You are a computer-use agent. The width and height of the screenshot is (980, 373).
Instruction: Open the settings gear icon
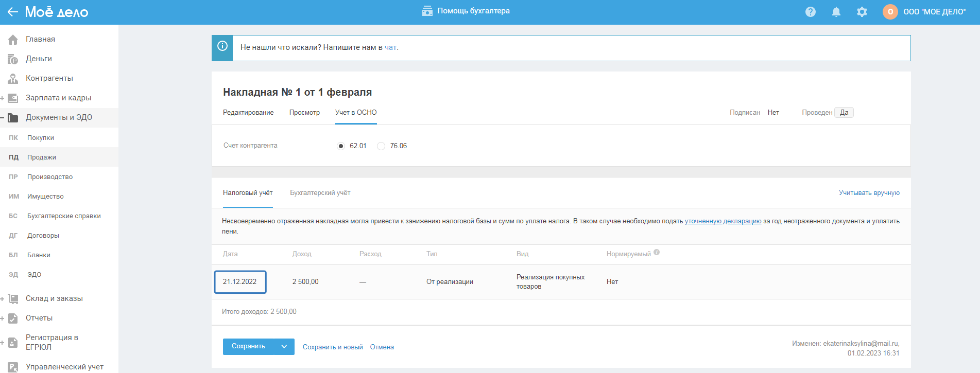point(862,12)
